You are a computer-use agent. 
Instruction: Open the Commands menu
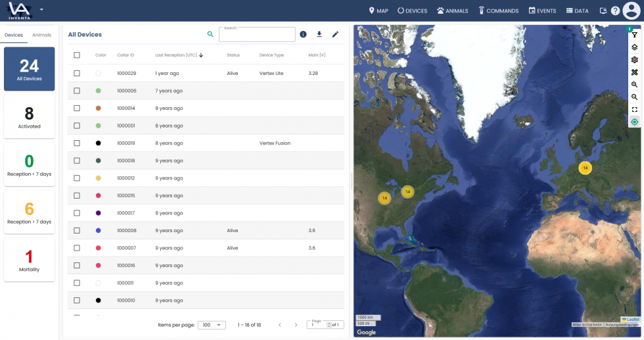click(498, 11)
